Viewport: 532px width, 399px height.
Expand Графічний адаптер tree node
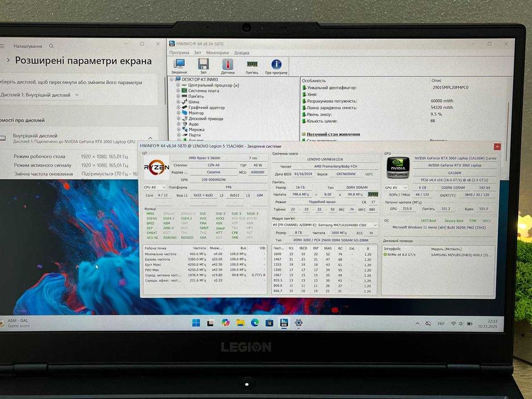[178, 107]
